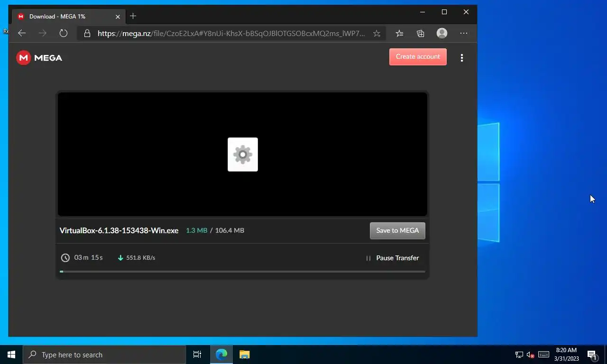Viewport: 607px width, 364px height.
Task: Click the touch keyboard tray icon
Action: pyautogui.click(x=544, y=355)
